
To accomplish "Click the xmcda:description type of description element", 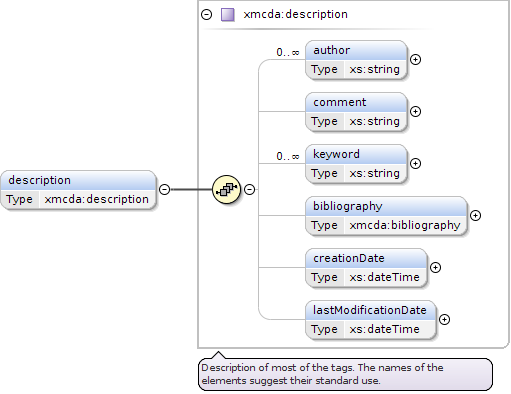I will coord(96,199).
